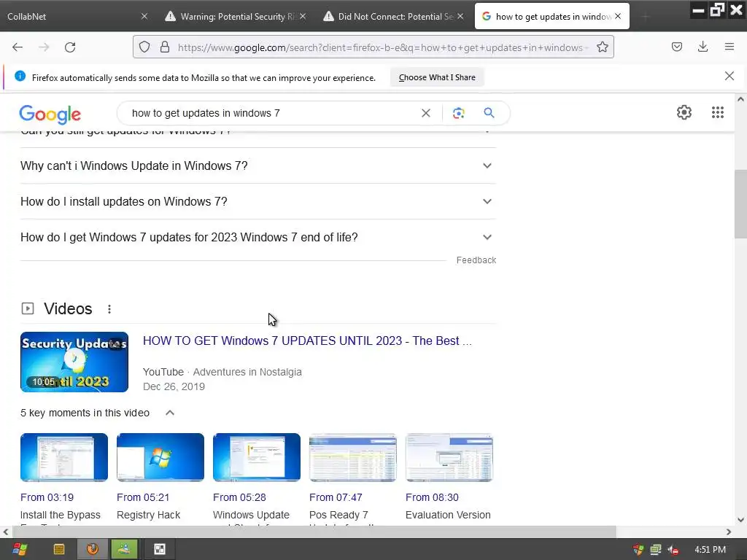This screenshot has width=747, height=560.
Task: Click the security flag tray icon
Action: pyautogui.click(x=638, y=550)
